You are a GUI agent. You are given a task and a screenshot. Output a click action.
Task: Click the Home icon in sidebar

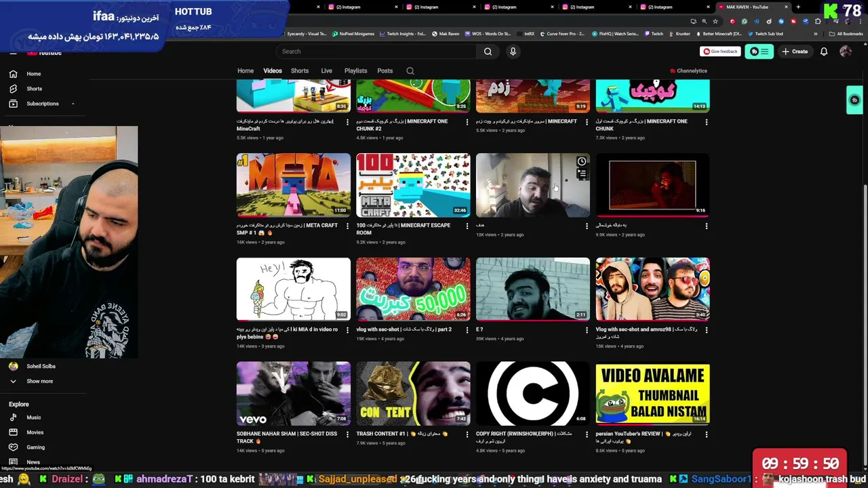coord(13,74)
